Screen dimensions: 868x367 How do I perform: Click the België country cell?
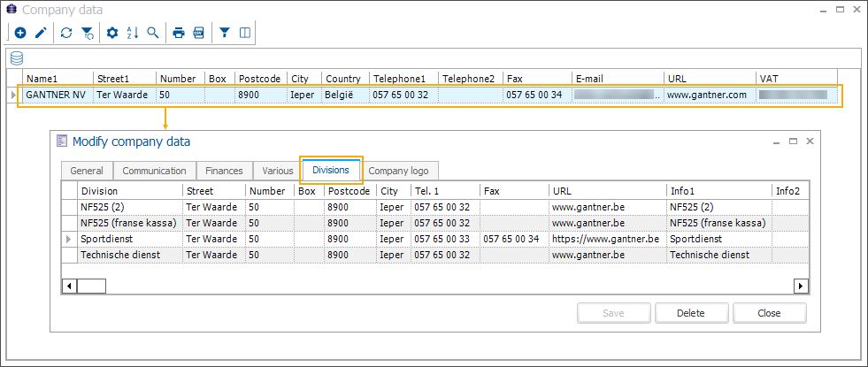pyautogui.click(x=345, y=95)
